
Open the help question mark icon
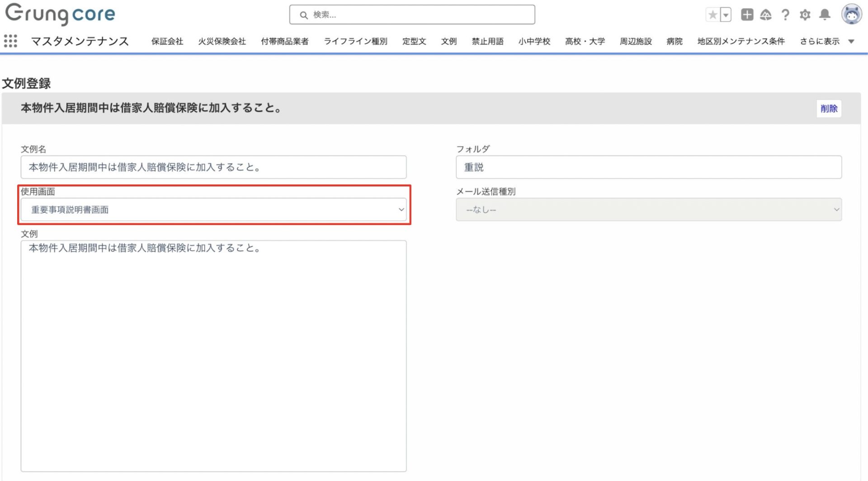(x=785, y=15)
